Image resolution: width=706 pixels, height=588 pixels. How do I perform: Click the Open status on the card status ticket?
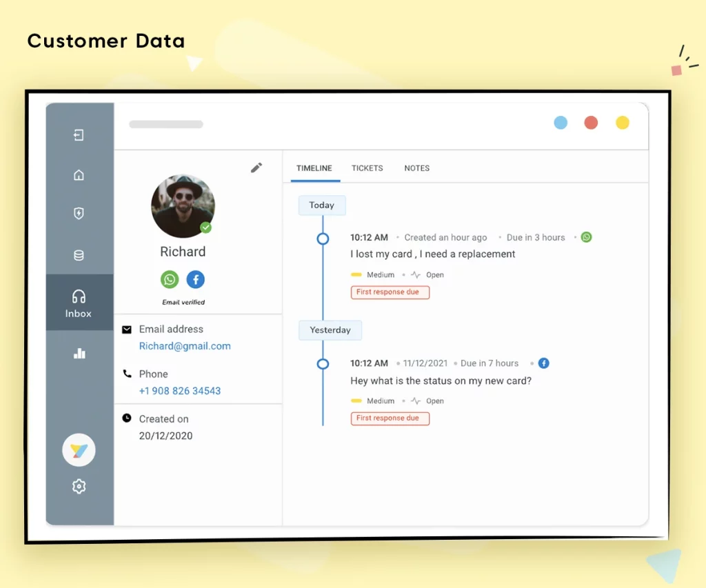point(435,401)
